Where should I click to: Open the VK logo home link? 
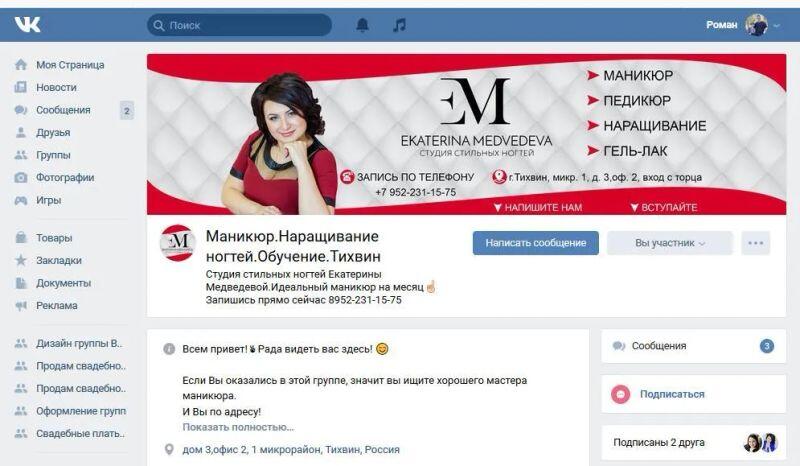(27, 24)
